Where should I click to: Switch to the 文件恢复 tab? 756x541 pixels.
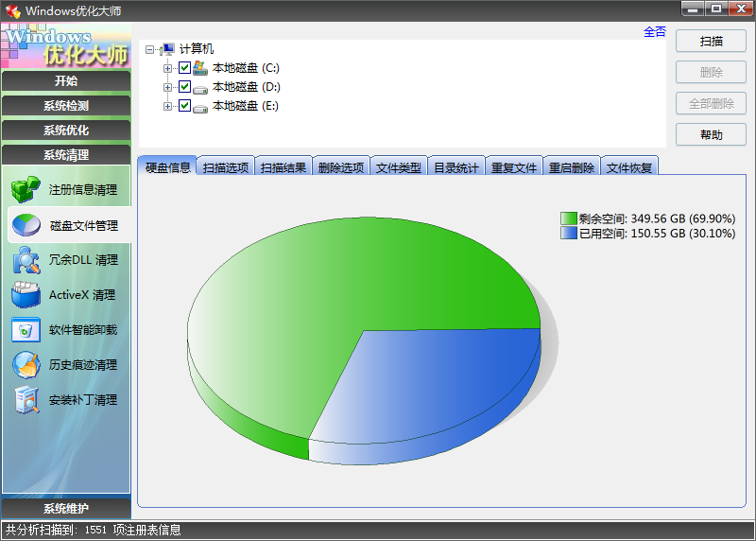pyautogui.click(x=629, y=167)
